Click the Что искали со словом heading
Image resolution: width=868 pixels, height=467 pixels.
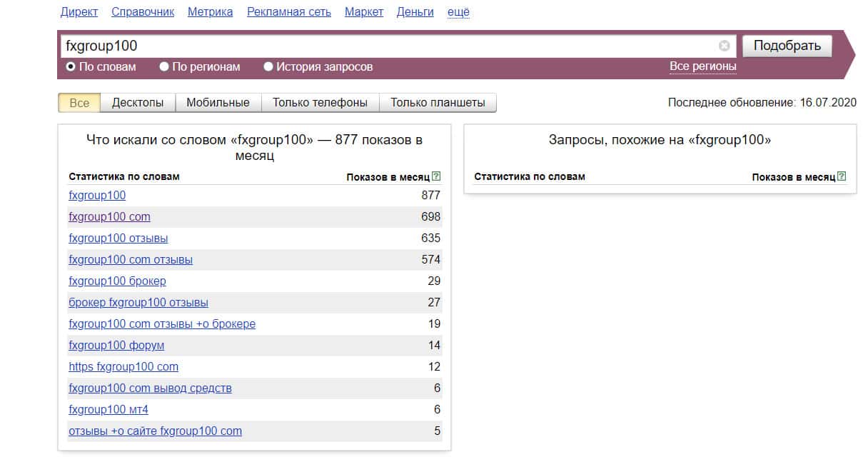pyautogui.click(x=254, y=148)
